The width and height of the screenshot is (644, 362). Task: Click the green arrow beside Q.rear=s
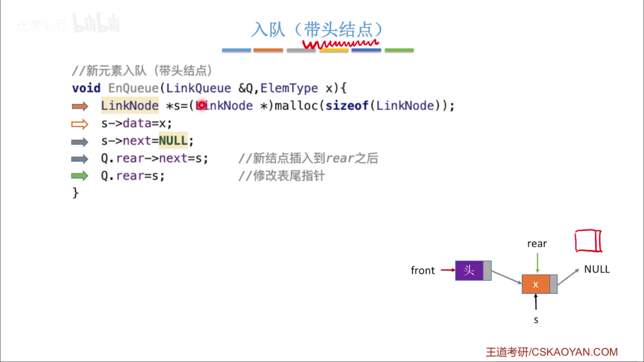click(x=80, y=176)
